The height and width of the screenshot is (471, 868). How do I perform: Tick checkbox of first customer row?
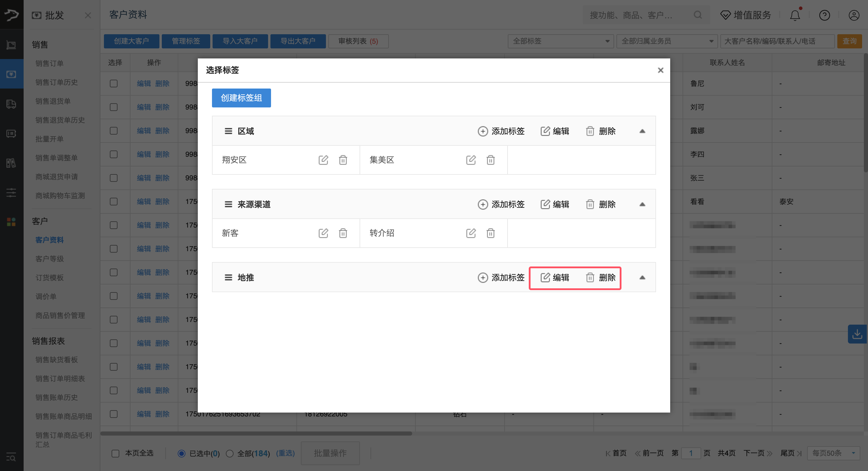114,83
